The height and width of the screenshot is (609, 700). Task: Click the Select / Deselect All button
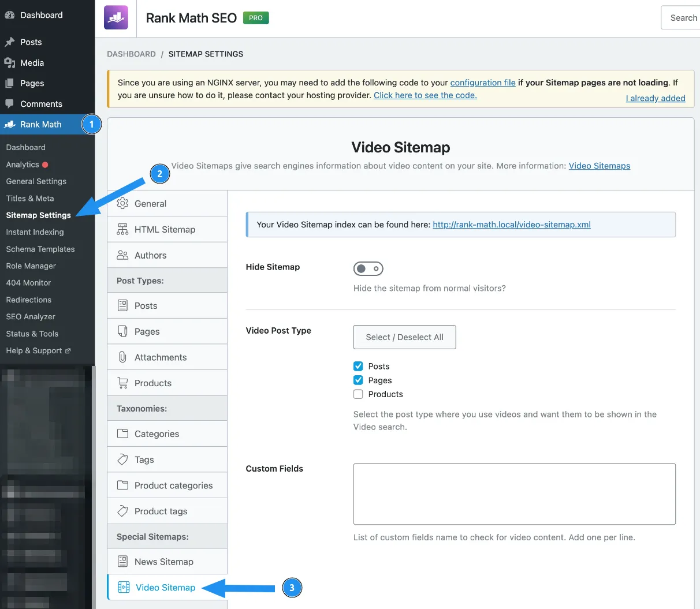point(405,337)
